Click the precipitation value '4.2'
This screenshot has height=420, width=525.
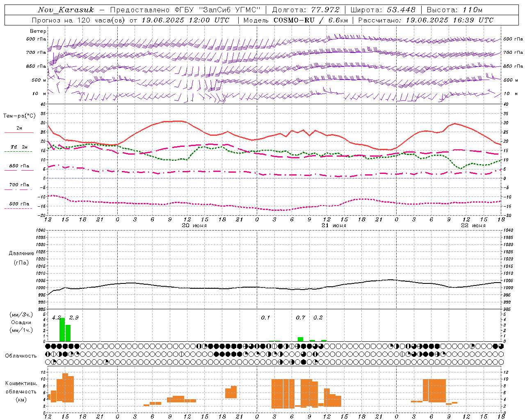[x=56, y=317]
